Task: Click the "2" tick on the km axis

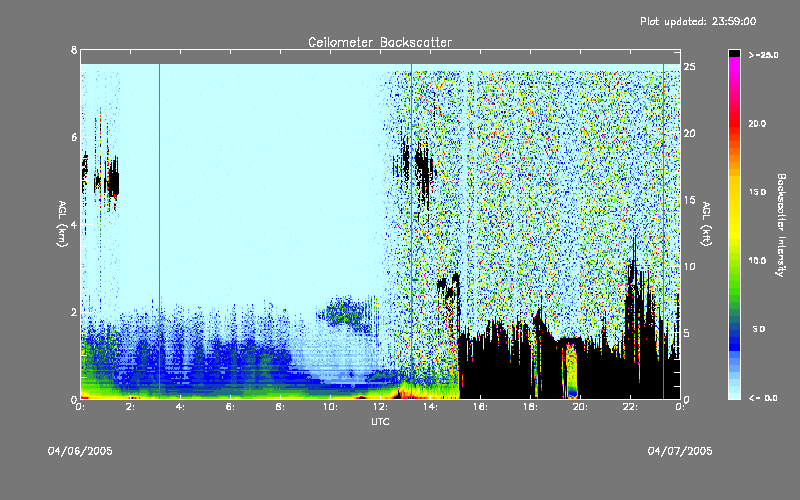Action: click(74, 312)
